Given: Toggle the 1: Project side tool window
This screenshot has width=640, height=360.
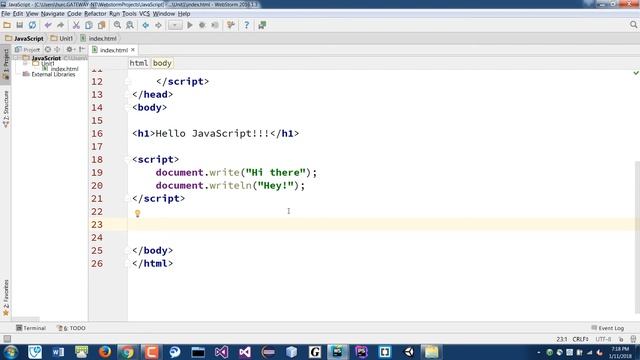Looking at the screenshot, I should point(6,64).
